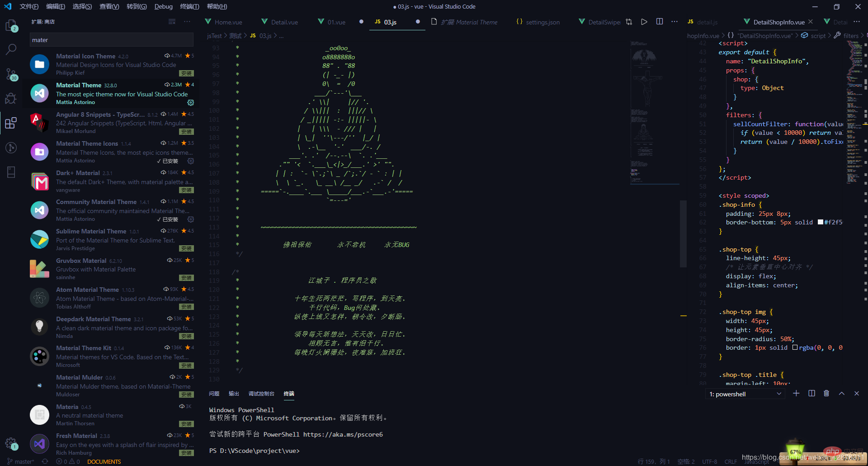Open the Extensions view icon
The height and width of the screenshot is (466, 868).
[11, 123]
